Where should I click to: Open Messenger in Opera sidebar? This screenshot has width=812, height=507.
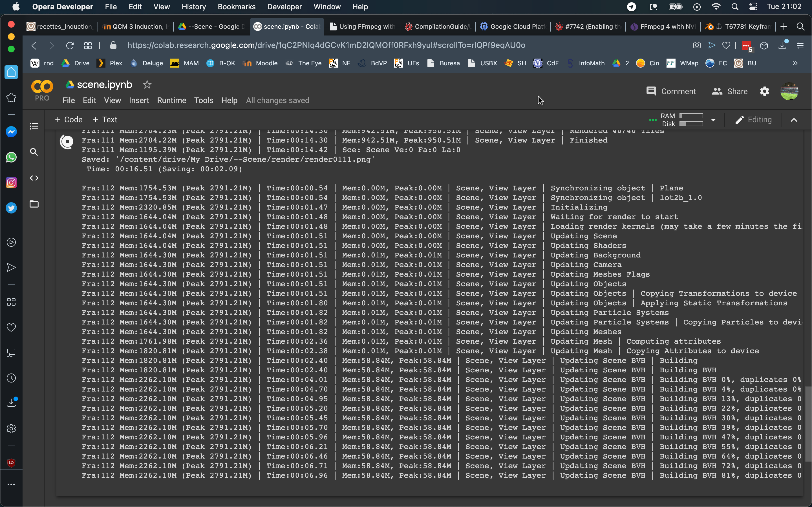point(11,132)
